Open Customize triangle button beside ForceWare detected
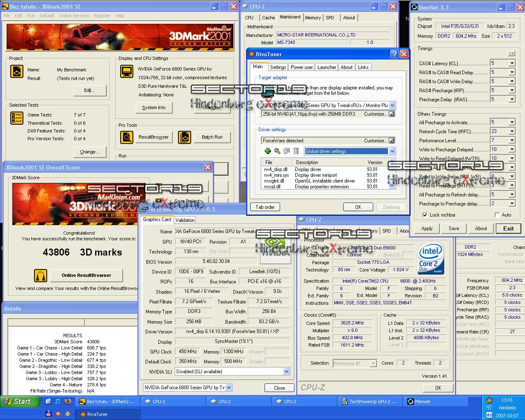The width and height of the screenshot is (525, 420). [x=392, y=141]
